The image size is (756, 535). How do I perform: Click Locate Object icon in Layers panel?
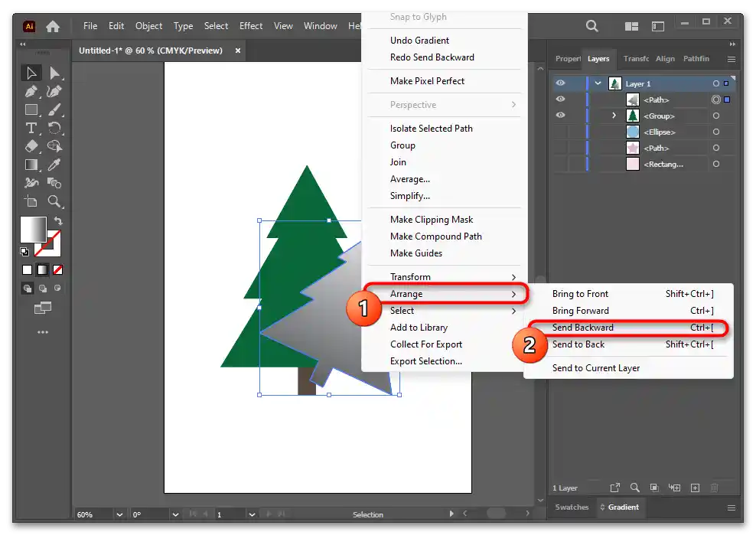click(x=634, y=488)
